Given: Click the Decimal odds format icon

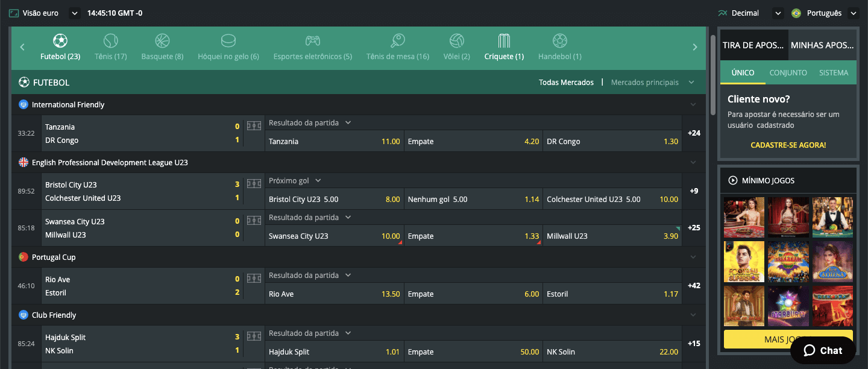Looking at the screenshot, I should coord(723,13).
